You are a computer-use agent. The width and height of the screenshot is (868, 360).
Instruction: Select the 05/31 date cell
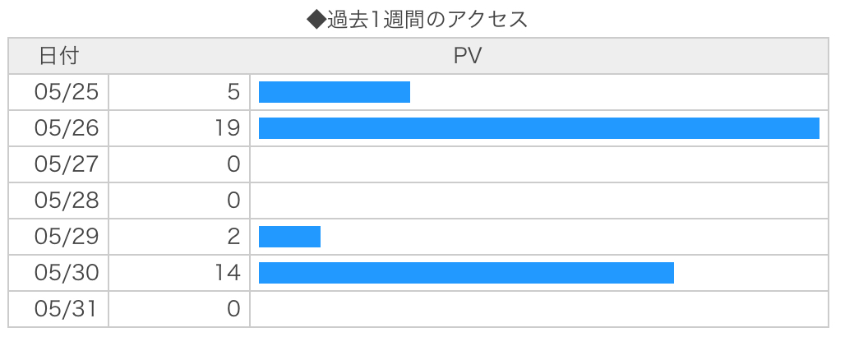[x=67, y=309]
